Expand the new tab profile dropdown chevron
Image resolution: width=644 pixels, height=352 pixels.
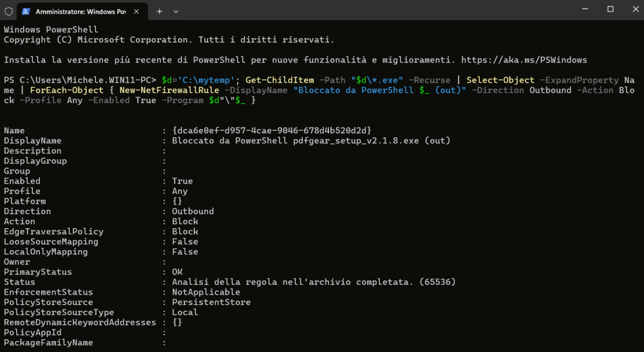176,12
